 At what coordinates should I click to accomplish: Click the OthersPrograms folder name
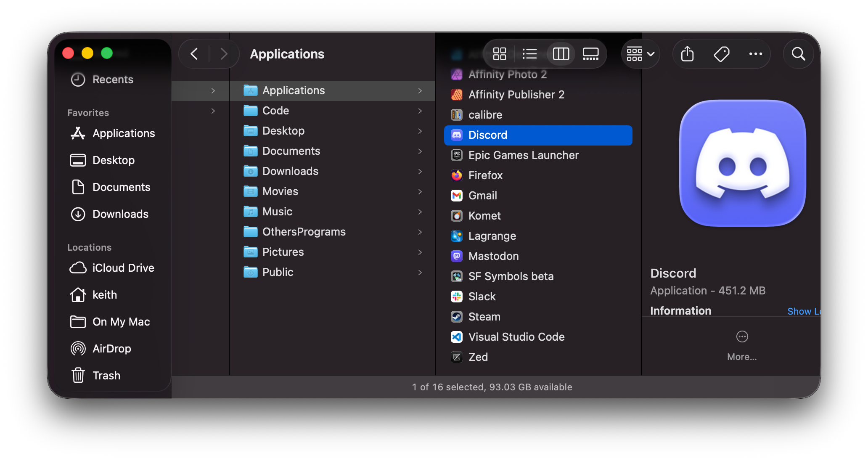(304, 232)
